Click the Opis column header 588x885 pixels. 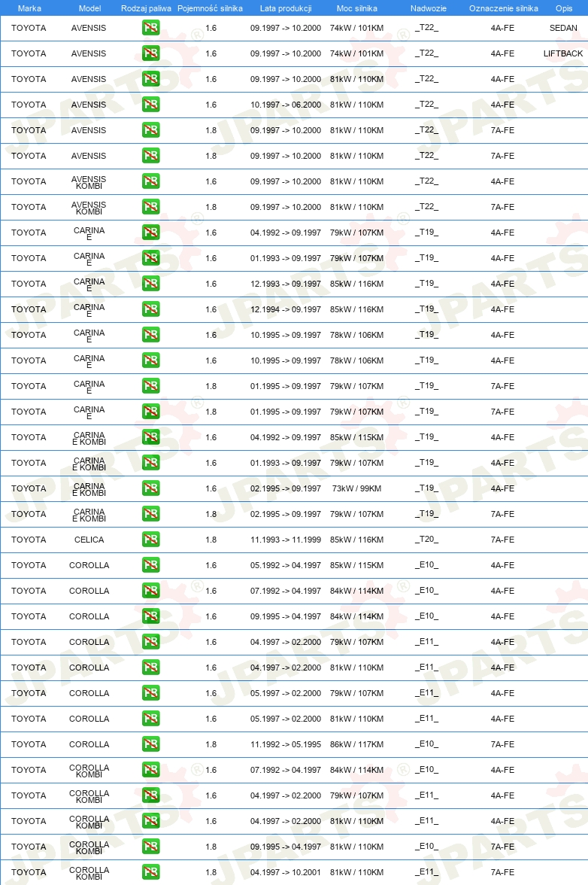[564, 8]
